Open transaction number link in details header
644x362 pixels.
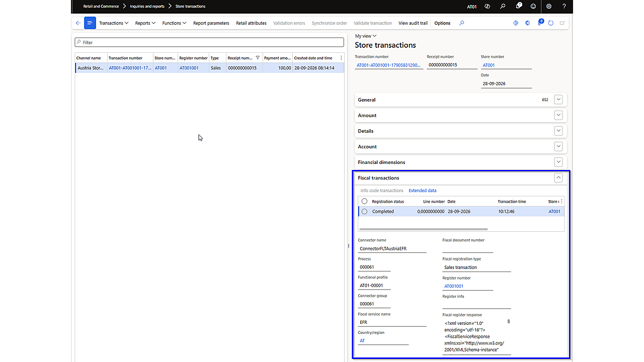point(388,65)
